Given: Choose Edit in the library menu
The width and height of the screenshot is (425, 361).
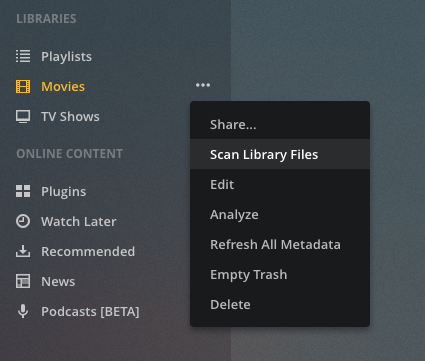Looking at the screenshot, I should tap(280, 184).
